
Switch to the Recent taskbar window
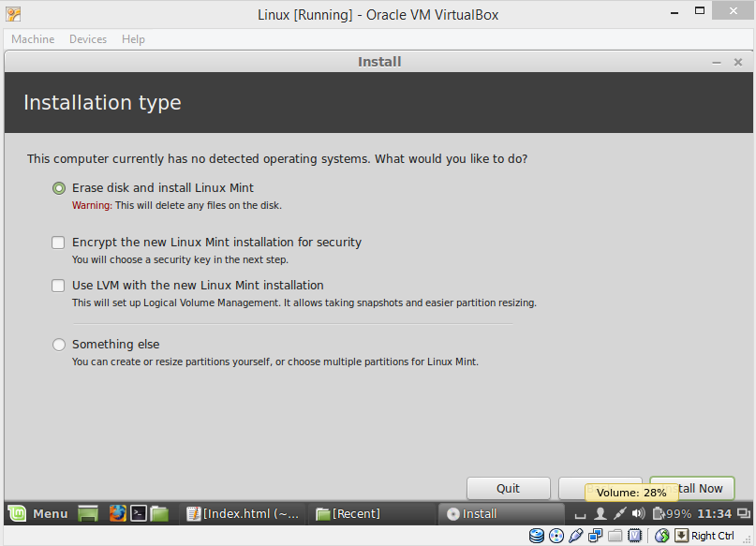tap(372, 514)
